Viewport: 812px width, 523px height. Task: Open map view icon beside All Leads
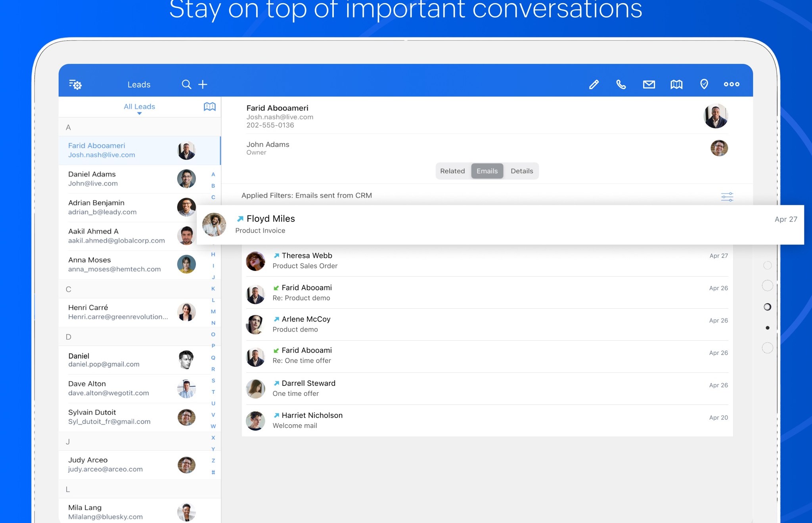click(209, 107)
